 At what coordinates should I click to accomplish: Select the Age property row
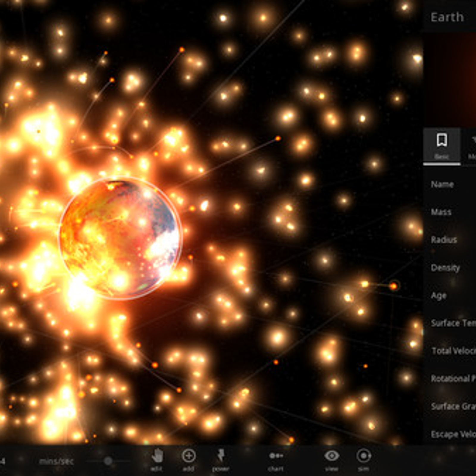tap(450, 295)
